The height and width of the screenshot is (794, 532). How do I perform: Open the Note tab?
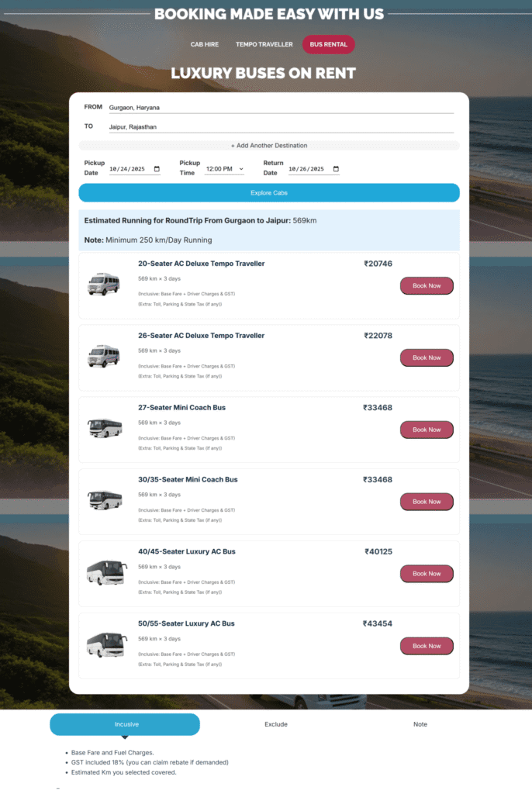[420, 724]
